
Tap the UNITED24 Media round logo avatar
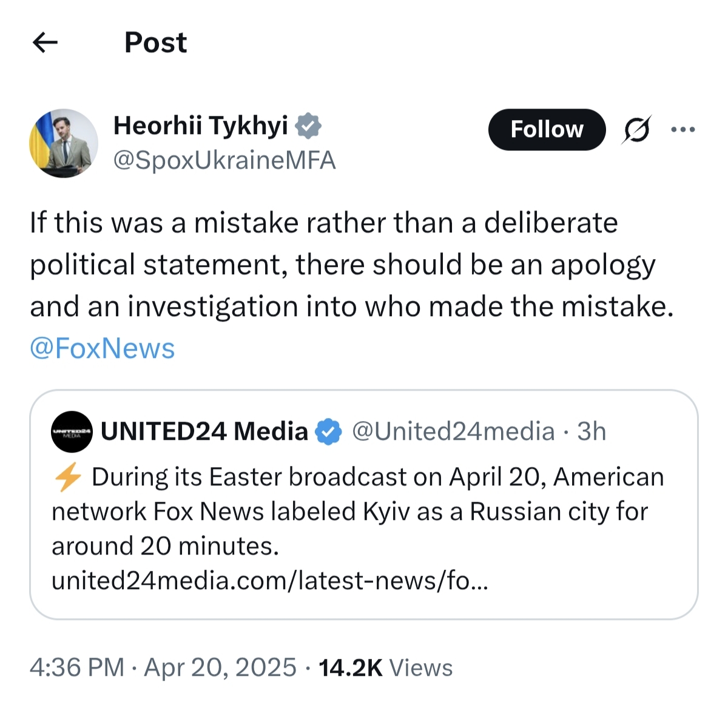point(72,431)
